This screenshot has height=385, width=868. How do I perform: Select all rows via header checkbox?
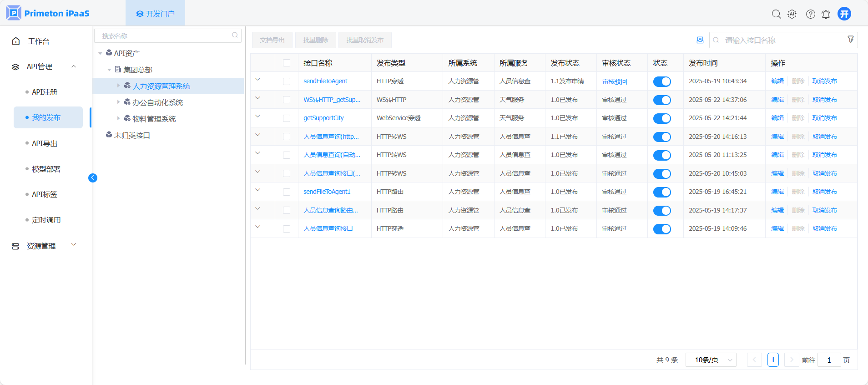[x=287, y=63]
